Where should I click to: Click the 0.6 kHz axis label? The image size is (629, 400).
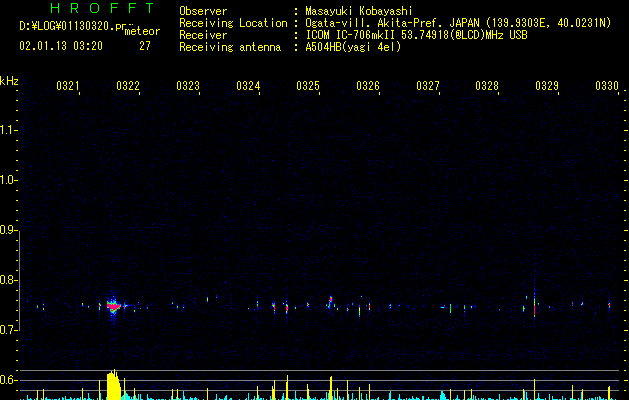pos(8,380)
